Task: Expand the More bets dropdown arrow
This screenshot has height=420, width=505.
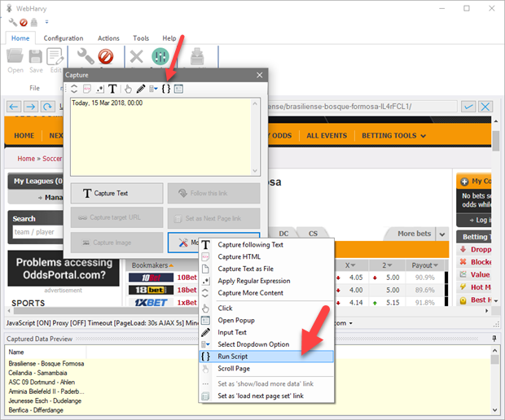Action: click(x=442, y=234)
